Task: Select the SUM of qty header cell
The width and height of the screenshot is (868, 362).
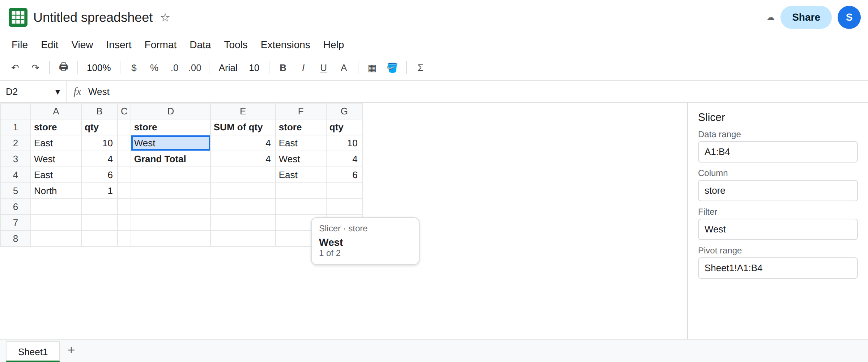Action: click(x=243, y=127)
